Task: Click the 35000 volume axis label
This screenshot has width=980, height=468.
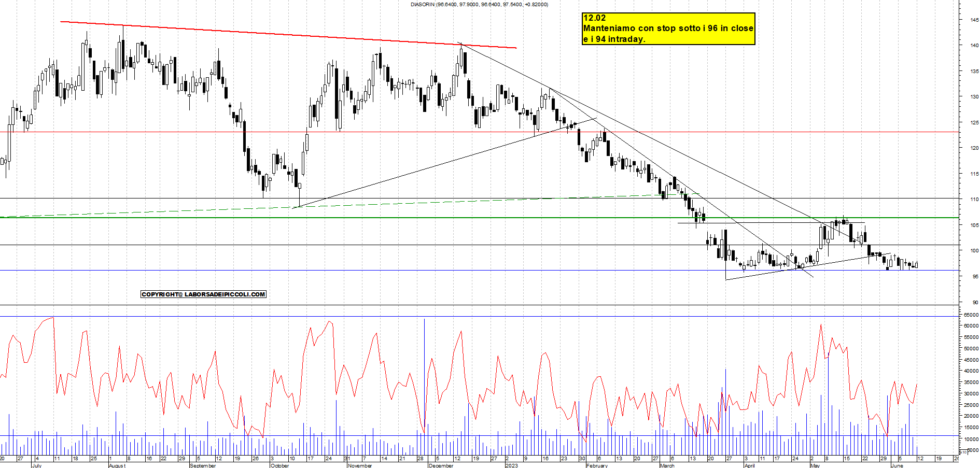Action: click(971, 382)
